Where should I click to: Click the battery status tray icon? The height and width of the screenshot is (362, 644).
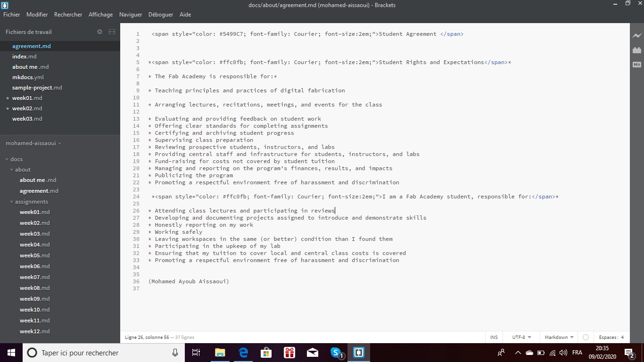click(x=541, y=353)
